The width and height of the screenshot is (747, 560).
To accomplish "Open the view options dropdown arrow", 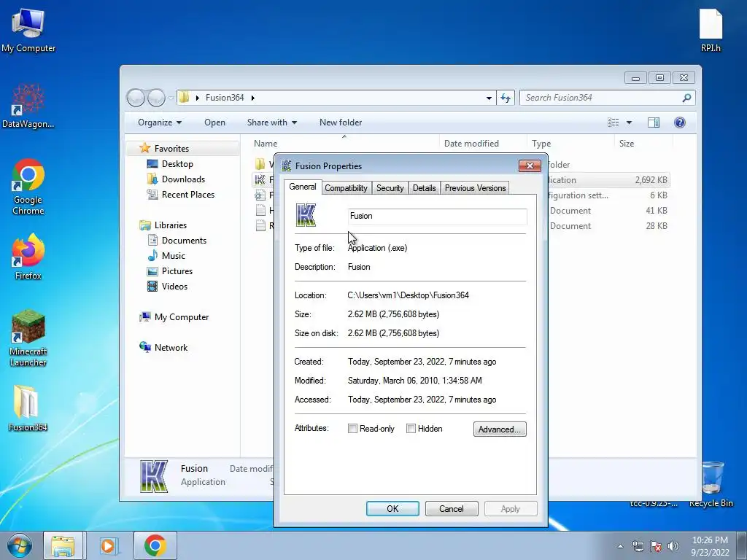I will click(x=629, y=122).
